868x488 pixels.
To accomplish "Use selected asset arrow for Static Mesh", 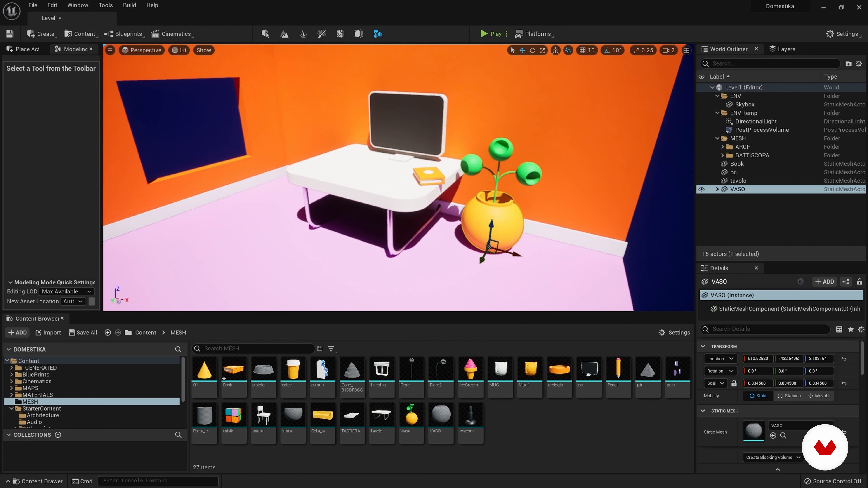I will (773, 435).
